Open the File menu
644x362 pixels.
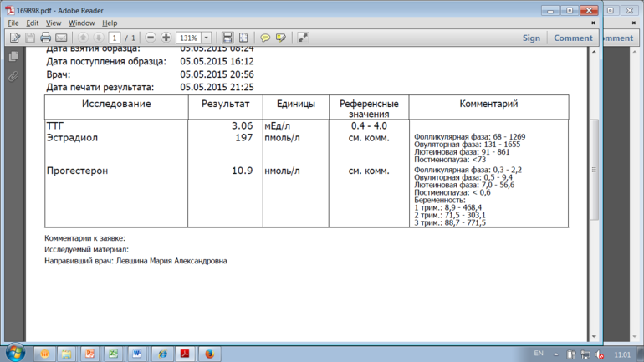[x=13, y=23]
